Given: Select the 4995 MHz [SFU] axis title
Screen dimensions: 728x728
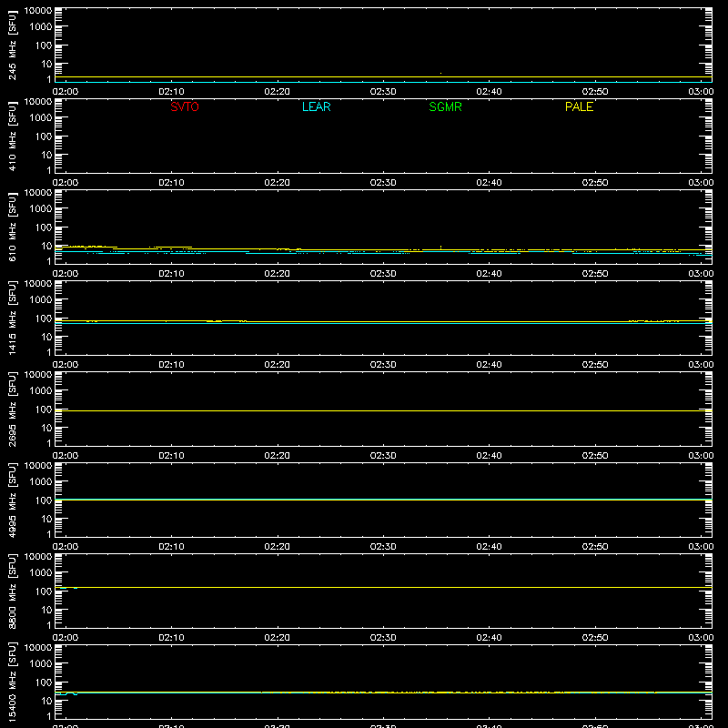Looking at the screenshot, I should [x=12, y=500].
